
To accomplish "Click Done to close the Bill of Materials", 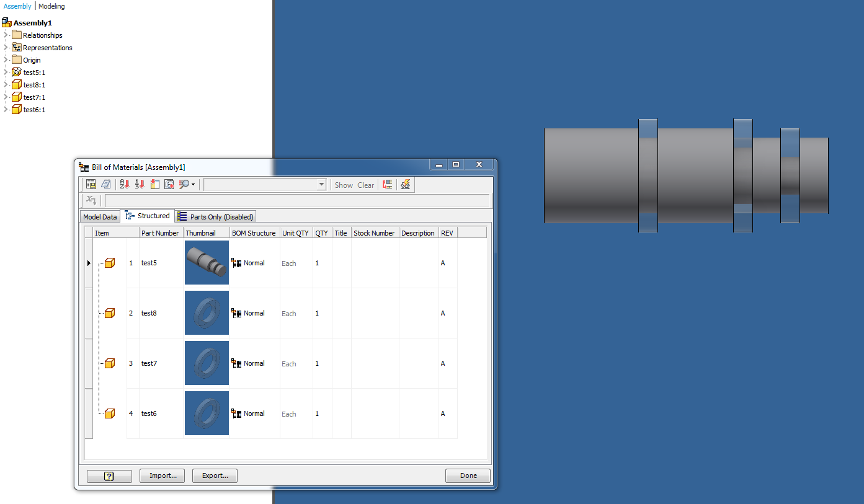I will [468, 476].
